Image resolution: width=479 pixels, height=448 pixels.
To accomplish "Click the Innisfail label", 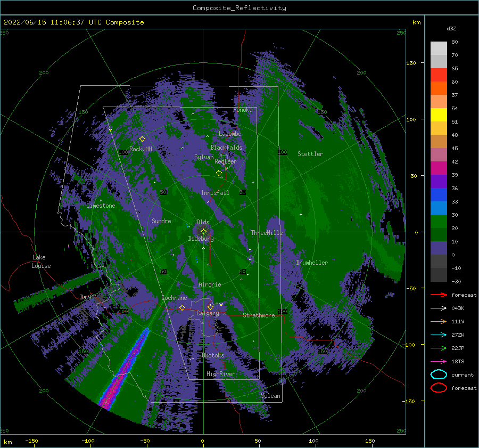I will coord(215,193).
